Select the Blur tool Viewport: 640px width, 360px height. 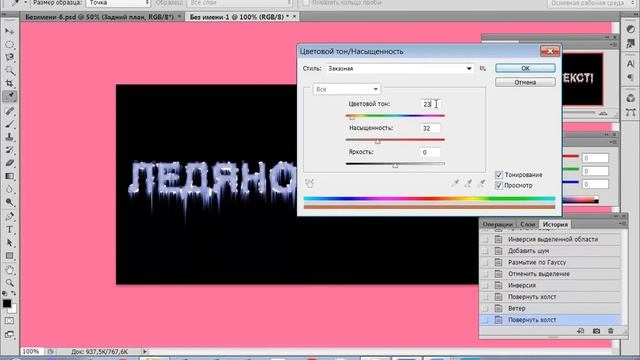coord(10,189)
